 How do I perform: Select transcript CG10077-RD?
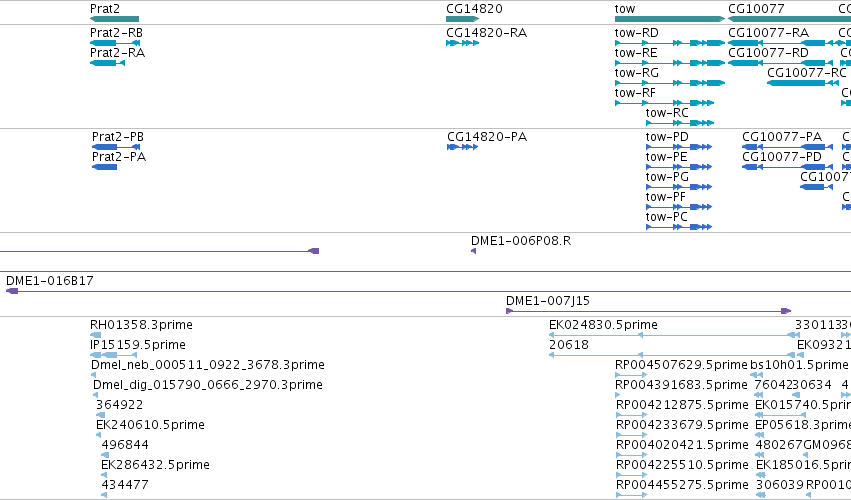769,53
